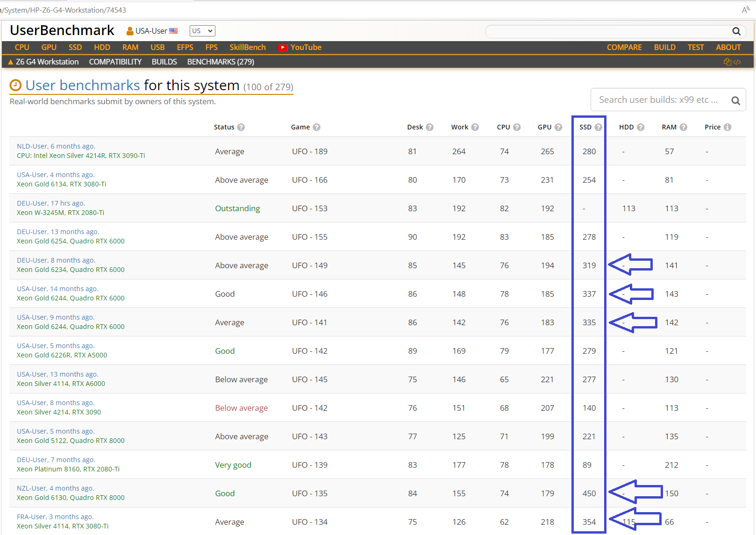This screenshot has width=756, height=535.
Task: Open USA-User 9 months ago benchmark
Action: 56,317
